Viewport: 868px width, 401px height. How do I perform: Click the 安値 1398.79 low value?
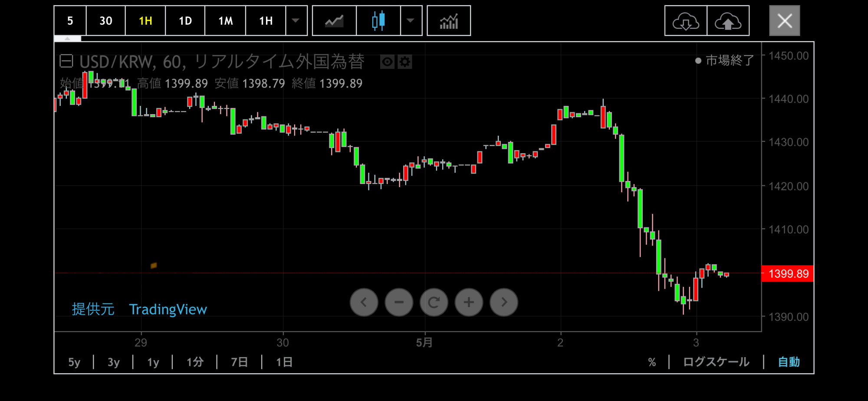tap(250, 83)
